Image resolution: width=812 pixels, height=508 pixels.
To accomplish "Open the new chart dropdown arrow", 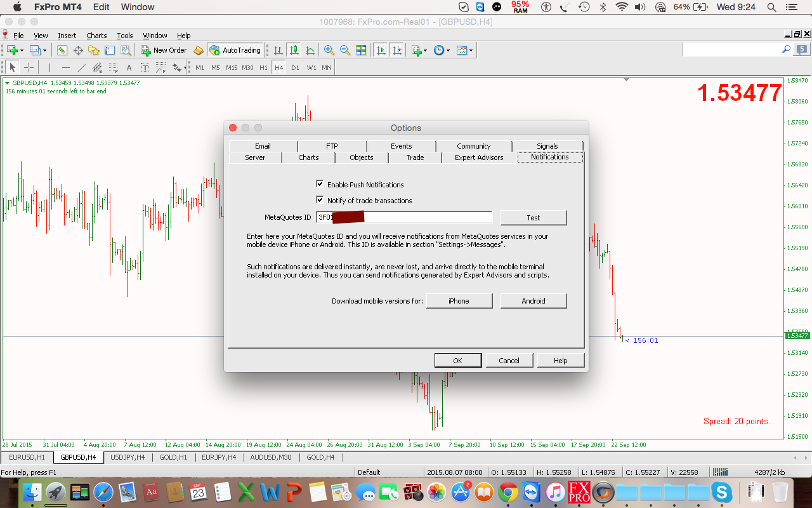I will [22, 50].
